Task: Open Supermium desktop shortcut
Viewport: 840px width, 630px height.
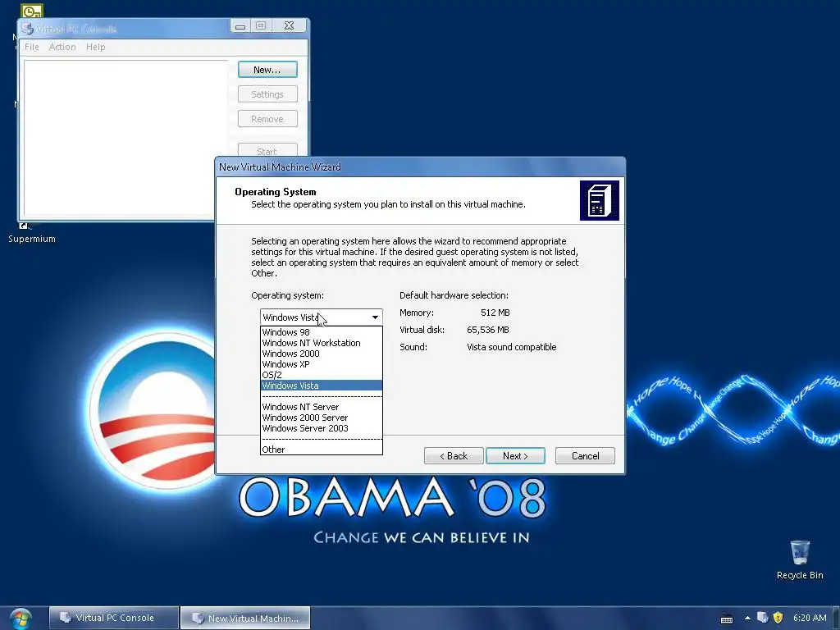Action: (x=32, y=233)
